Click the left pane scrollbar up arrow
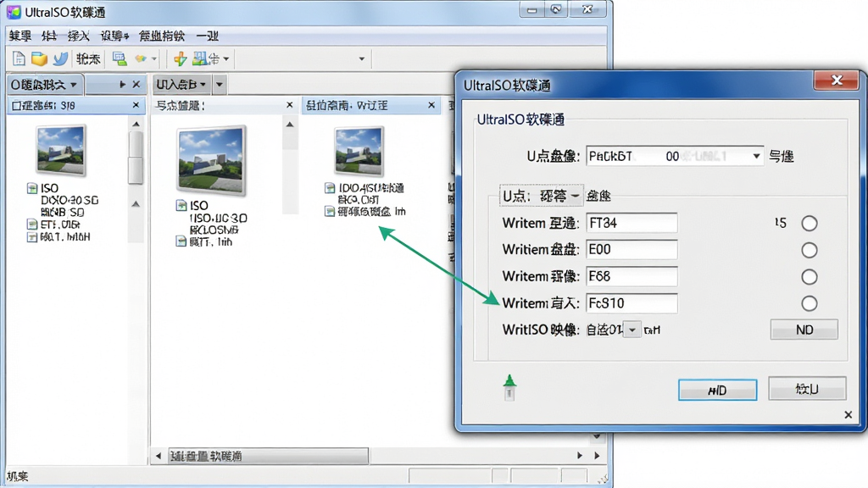 coord(136,124)
